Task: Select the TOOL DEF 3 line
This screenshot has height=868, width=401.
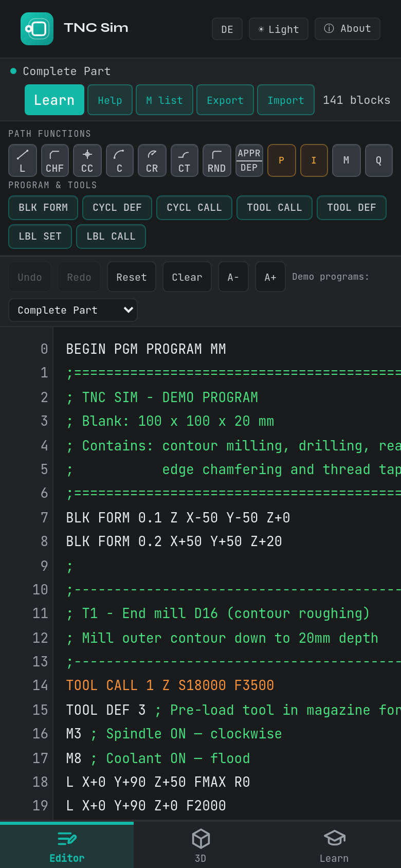Action: click(x=233, y=710)
